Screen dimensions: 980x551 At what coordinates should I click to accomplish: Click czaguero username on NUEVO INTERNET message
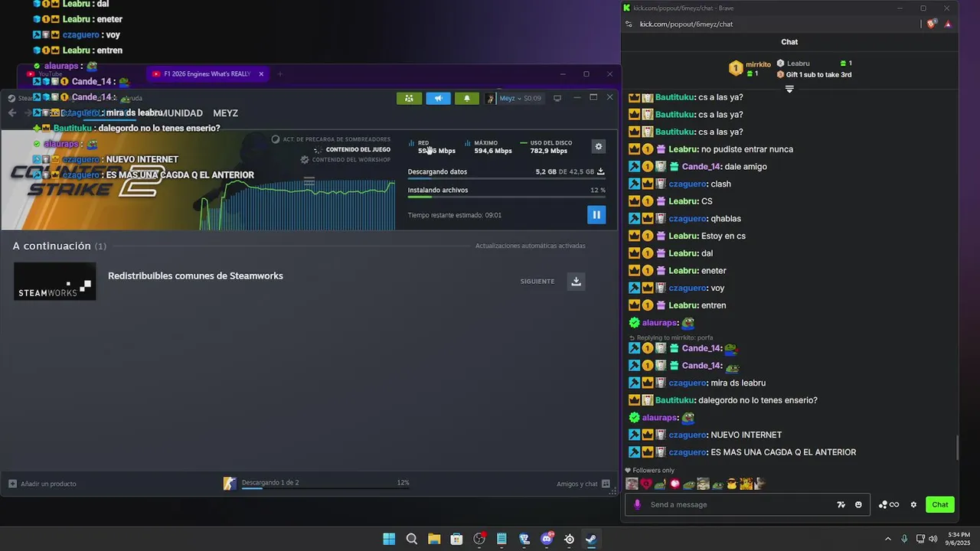687,435
